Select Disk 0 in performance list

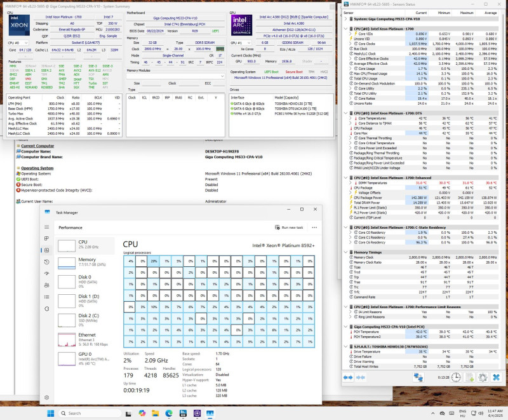point(86,281)
